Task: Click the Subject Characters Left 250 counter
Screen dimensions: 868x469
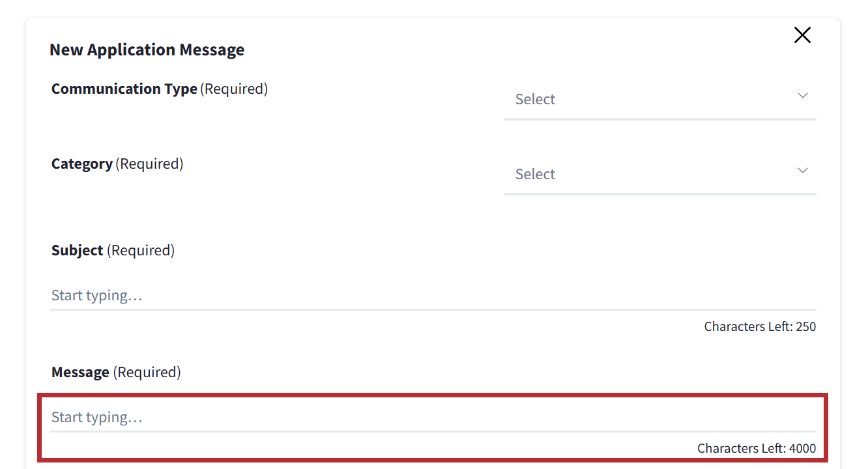Action: click(760, 326)
